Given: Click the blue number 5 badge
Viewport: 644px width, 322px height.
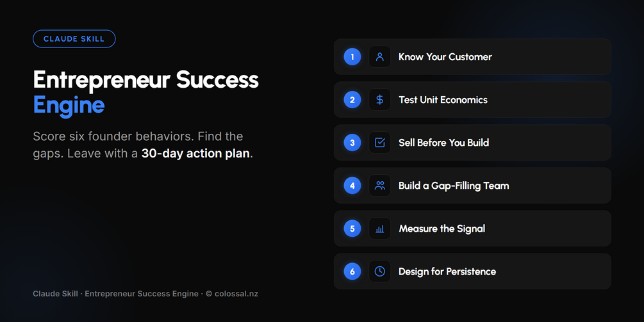Looking at the screenshot, I should point(352,229).
